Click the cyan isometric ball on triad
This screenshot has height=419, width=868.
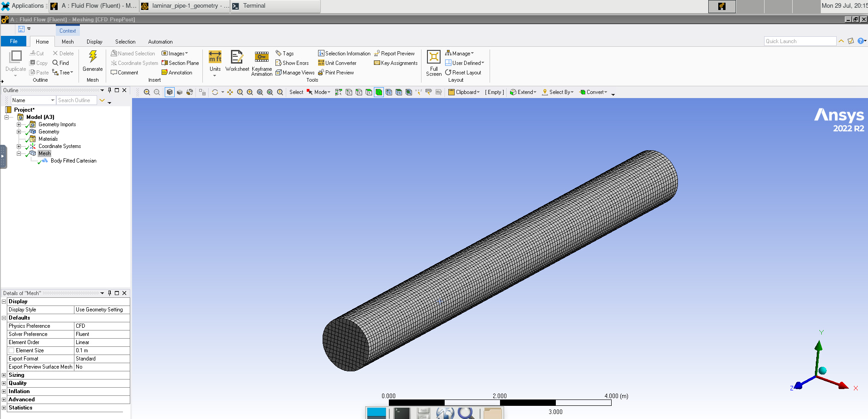click(x=823, y=370)
